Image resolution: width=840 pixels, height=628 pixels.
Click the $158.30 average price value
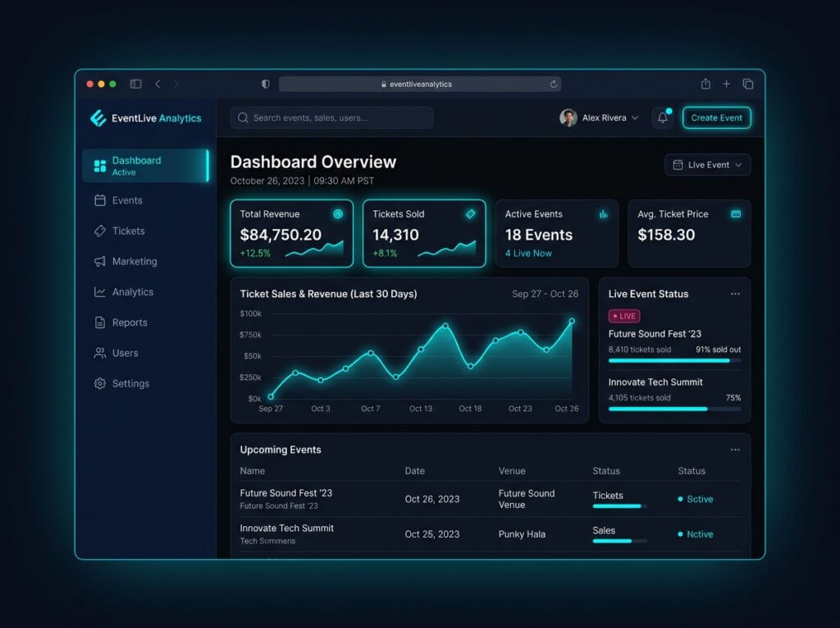(x=666, y=235)
